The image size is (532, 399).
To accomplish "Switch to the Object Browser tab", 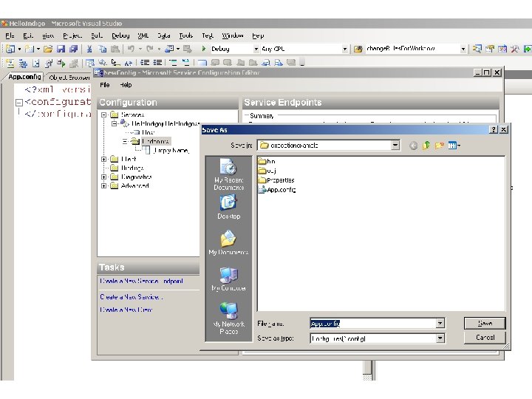I will point(69,78).
